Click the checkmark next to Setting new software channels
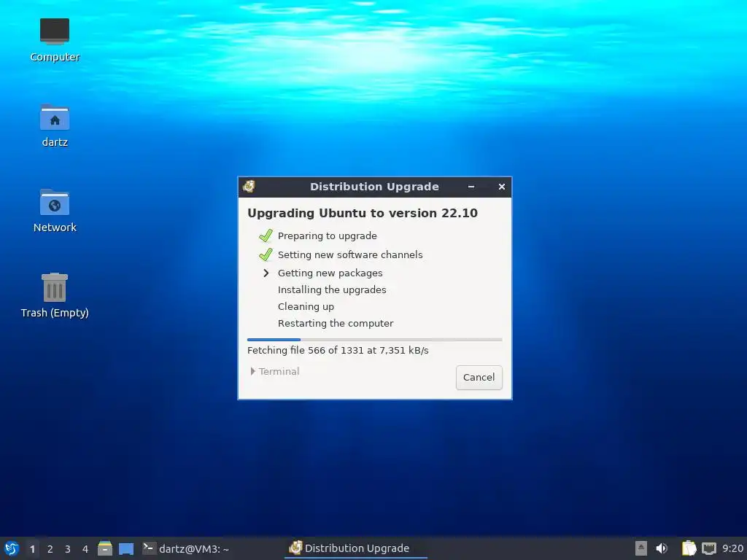 click(x=266, y=254)
